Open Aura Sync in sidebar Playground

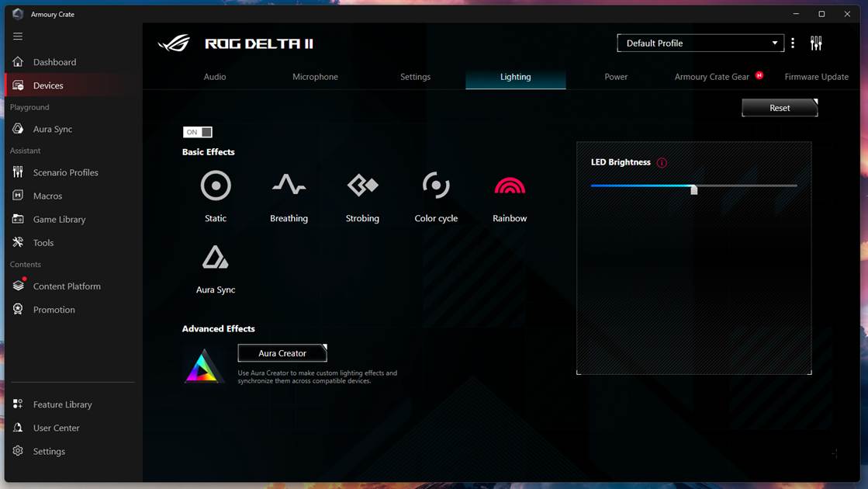[x=72, y=129]
